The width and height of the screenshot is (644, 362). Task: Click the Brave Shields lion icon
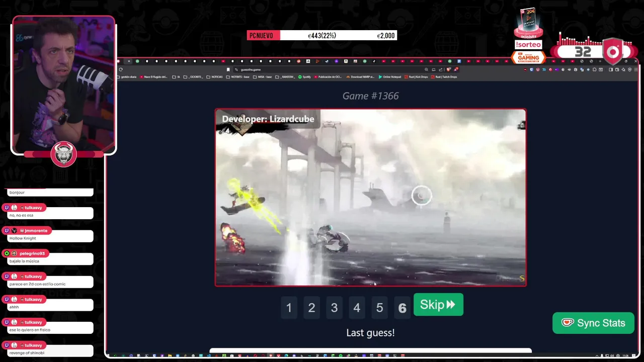tap(449, 69)
